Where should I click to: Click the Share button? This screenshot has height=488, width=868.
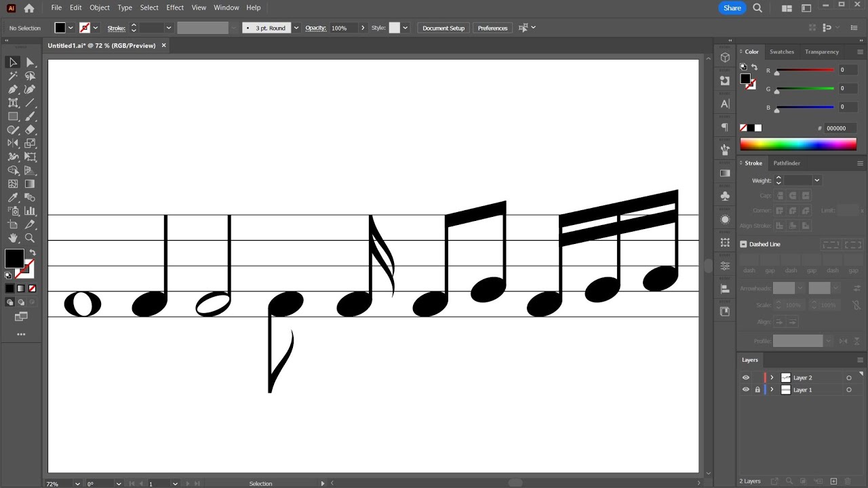coord(732,8)
